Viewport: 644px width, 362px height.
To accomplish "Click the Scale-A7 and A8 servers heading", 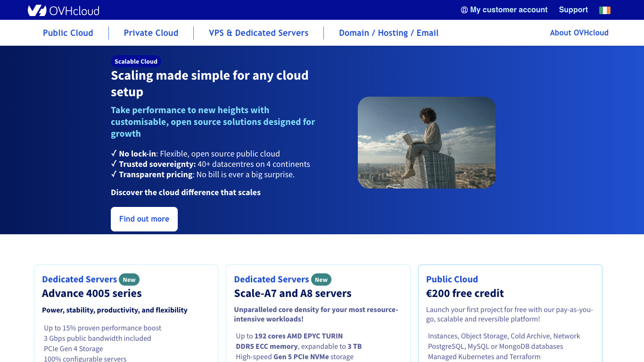I will (x=292, y=293).
